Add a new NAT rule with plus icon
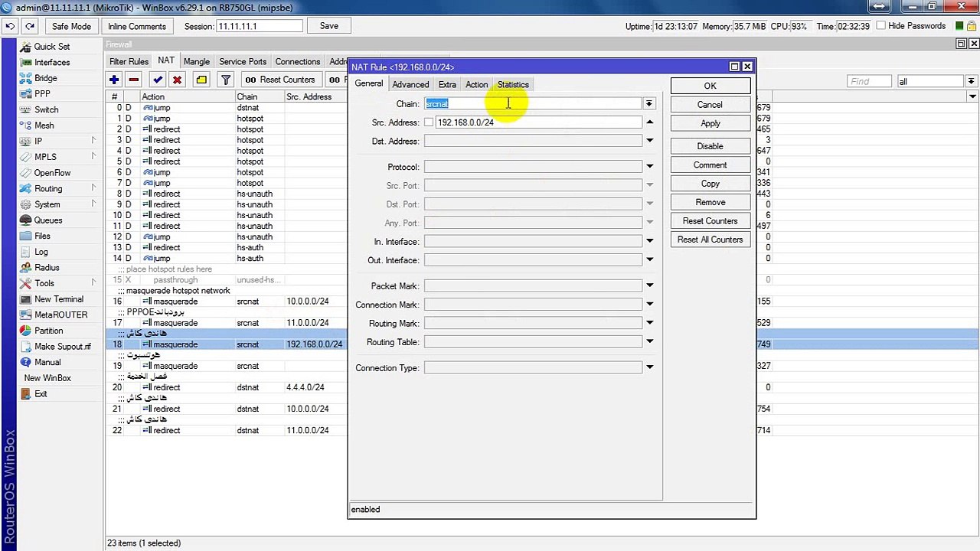This screenshot has height=551, width=980. tap(114, 80)
